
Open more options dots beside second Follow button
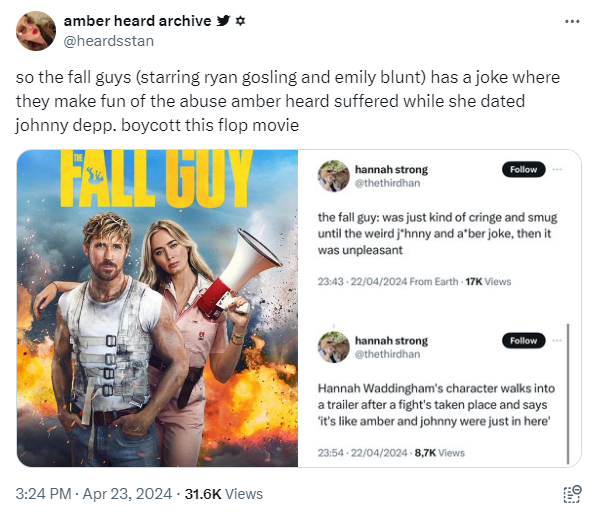tap(557, 340)
